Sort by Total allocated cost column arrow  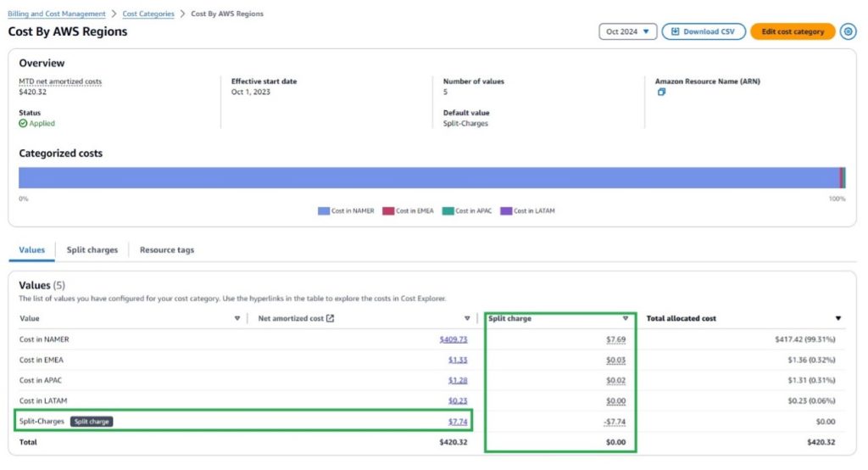tap(838, 318)
